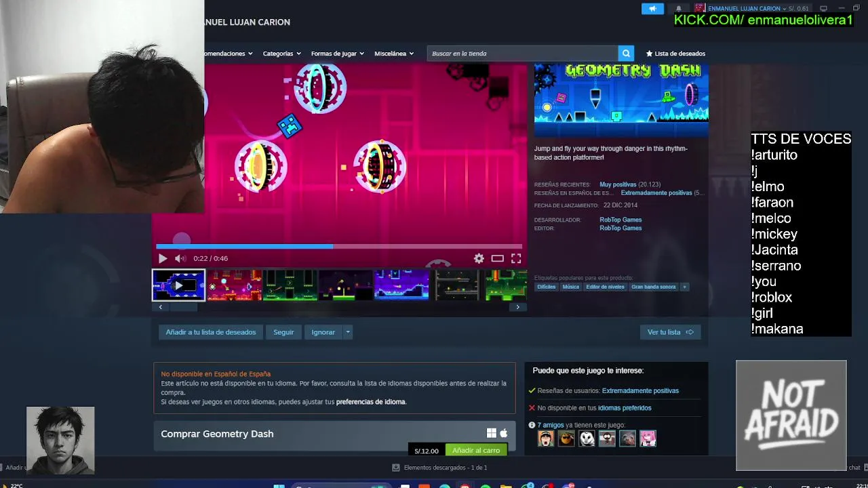Open Muy positivas recent reviews link
Viewport: 868px width, 488px height.
click(x=618, y=184)
